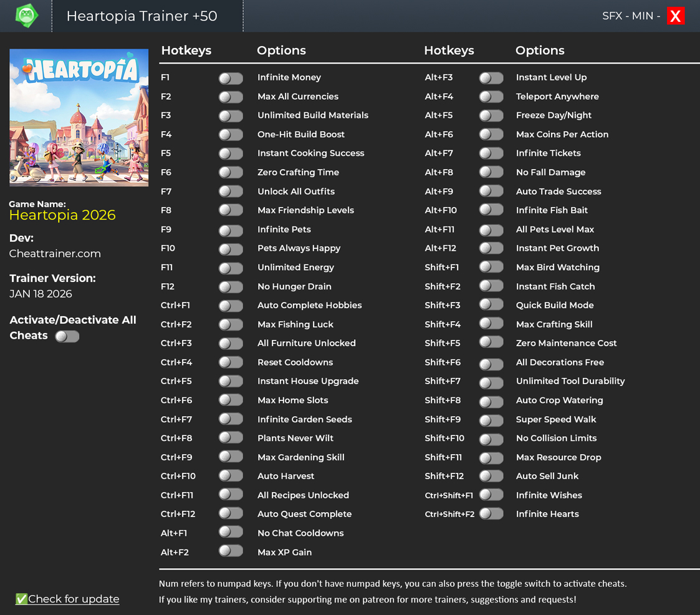The height and width of the screenshot is (615, 700).
Task: Enable Auto Harvest toggle switch
Action: [x=231, y=476]
